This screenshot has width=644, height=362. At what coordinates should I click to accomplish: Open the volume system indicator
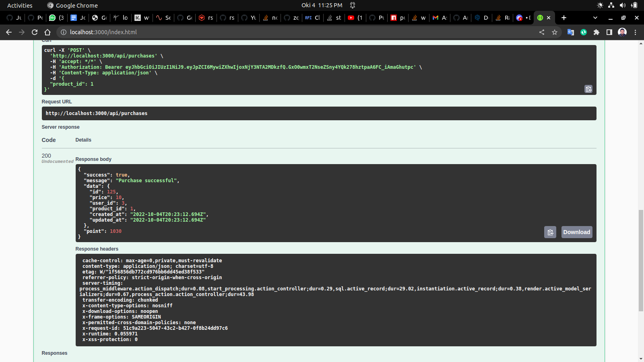(623, 5)
